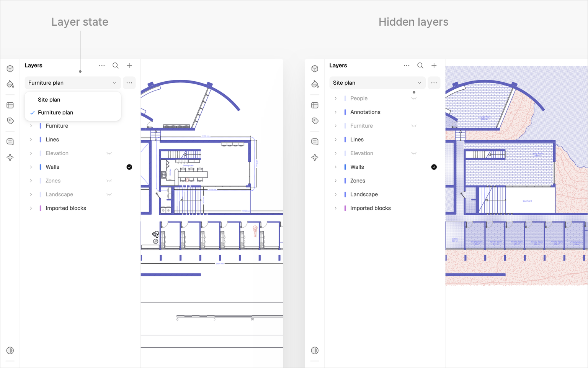Select the Lines layer in left panel
This screenshot has width=588, height=368.
52,140
